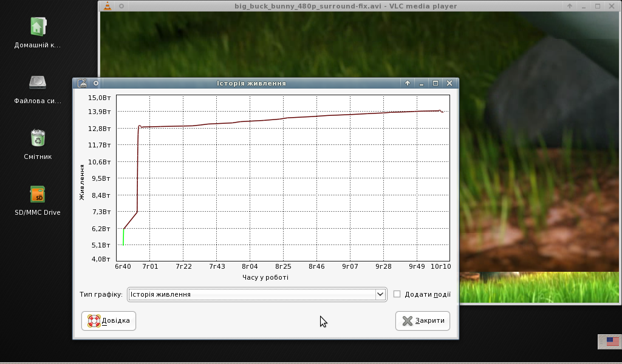Shade the Історія живлення window with up arrow
Screen dimensions: 622x364
(x=408, y=83)
